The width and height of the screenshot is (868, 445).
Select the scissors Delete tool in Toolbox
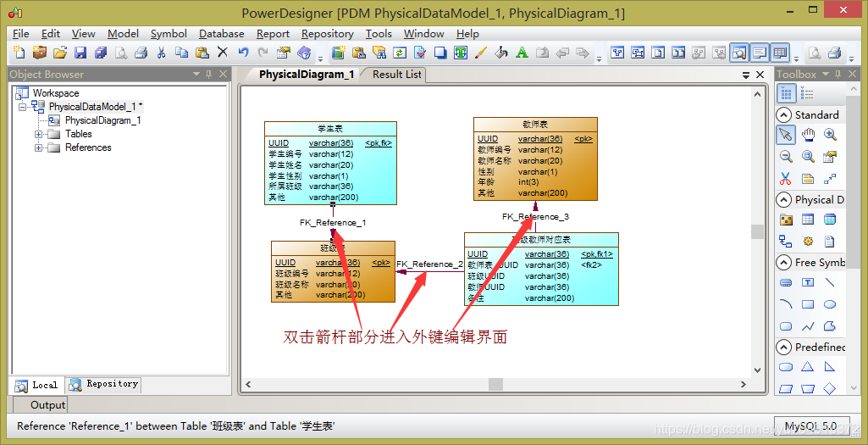point(786,179)
